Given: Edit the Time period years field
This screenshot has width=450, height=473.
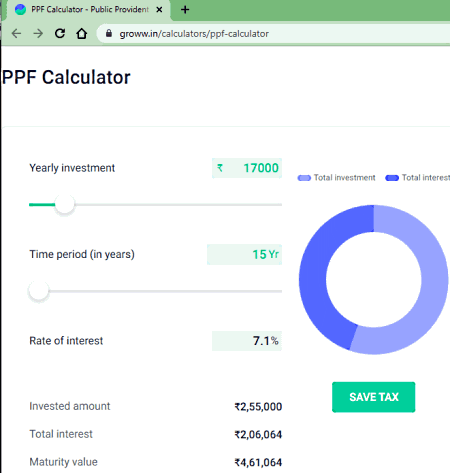Looking at the screenshot, I should pos(245,254).
